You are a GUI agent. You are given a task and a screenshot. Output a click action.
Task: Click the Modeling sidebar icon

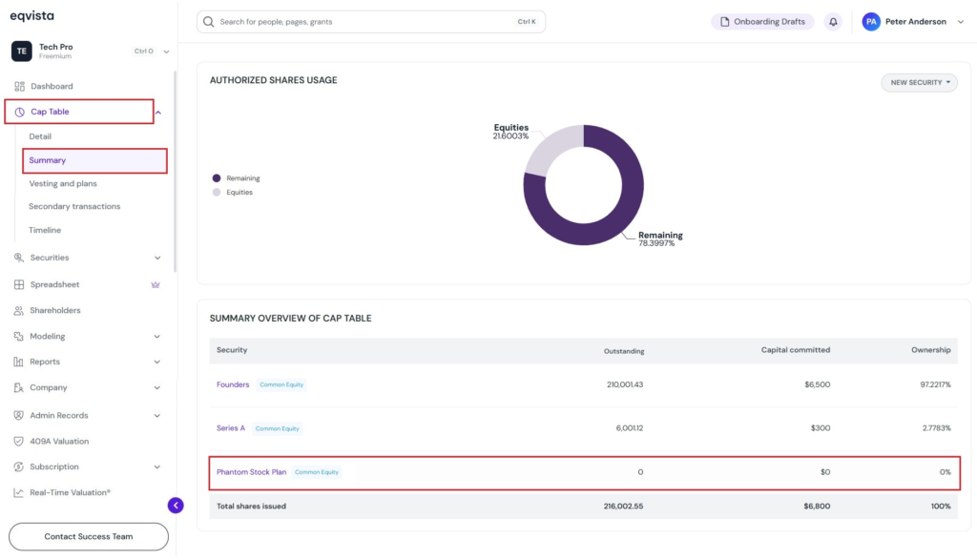tap(19, 337)
